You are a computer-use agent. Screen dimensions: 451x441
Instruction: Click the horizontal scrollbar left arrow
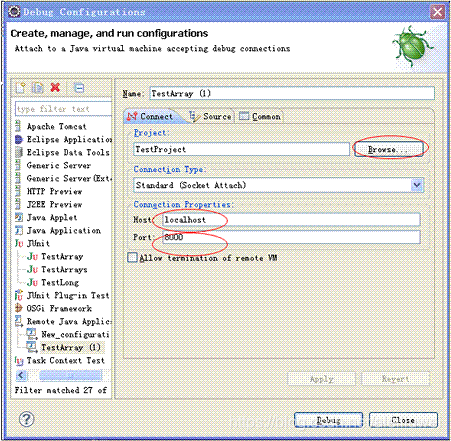[21, 375]
